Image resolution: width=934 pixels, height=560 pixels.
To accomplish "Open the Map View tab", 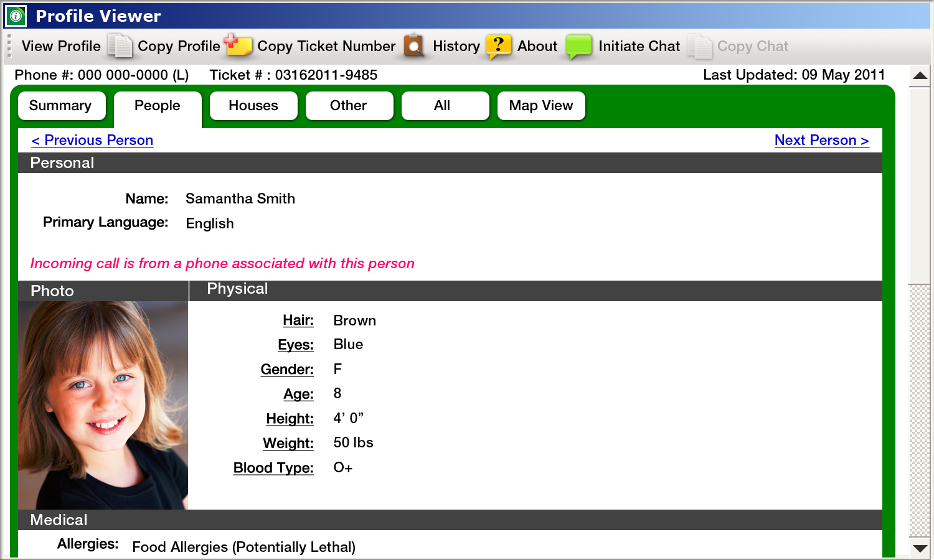I will click(x=541, y=106).
